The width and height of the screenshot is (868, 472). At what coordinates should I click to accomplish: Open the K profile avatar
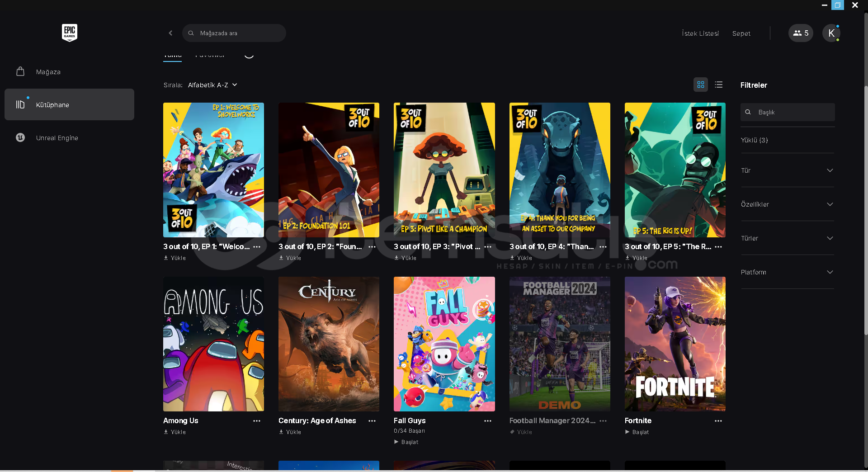pos(831,33)
